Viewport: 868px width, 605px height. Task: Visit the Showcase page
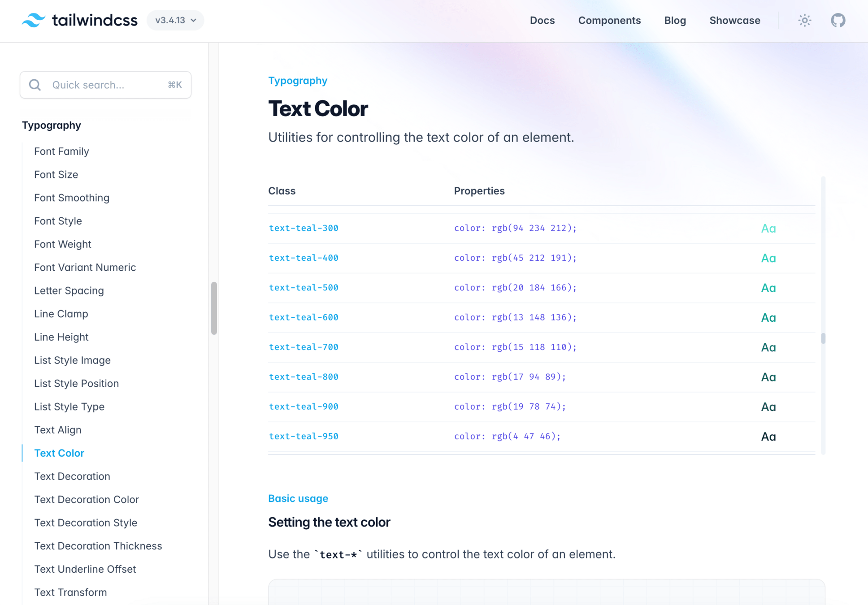tap(734, 20)
